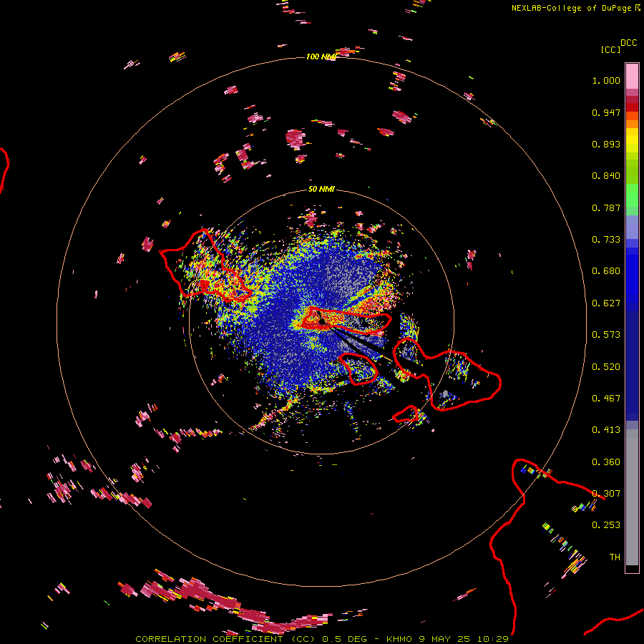Select the 0.253 scale value
Image resolution: width=644 pixels, height=644 pixels.
tap(606, 525)
